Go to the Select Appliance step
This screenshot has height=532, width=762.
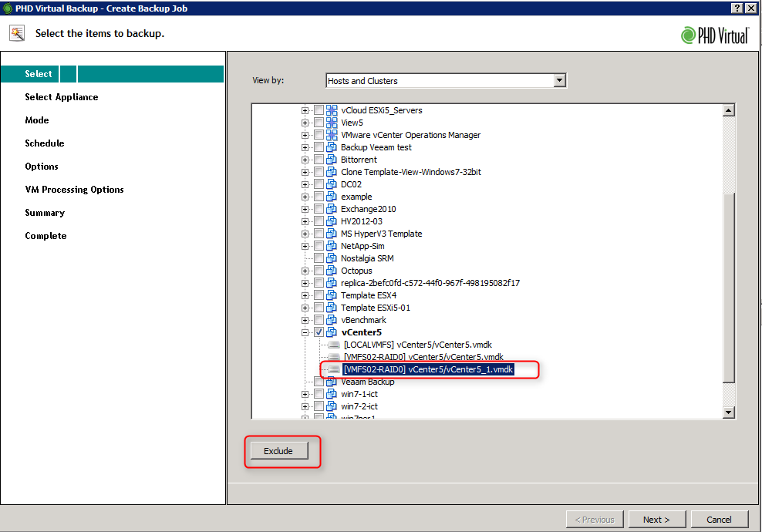point(61,97)
